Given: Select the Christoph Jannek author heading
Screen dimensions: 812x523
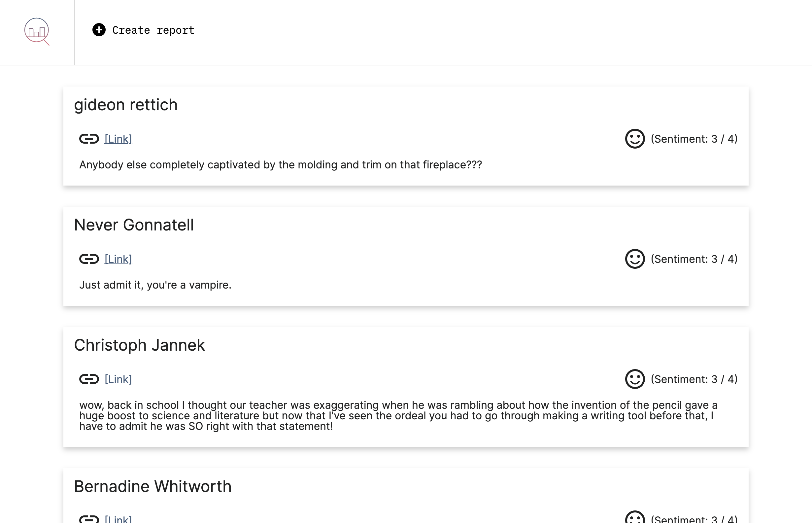Looking at the screenshot, I should tap(139, 345).
